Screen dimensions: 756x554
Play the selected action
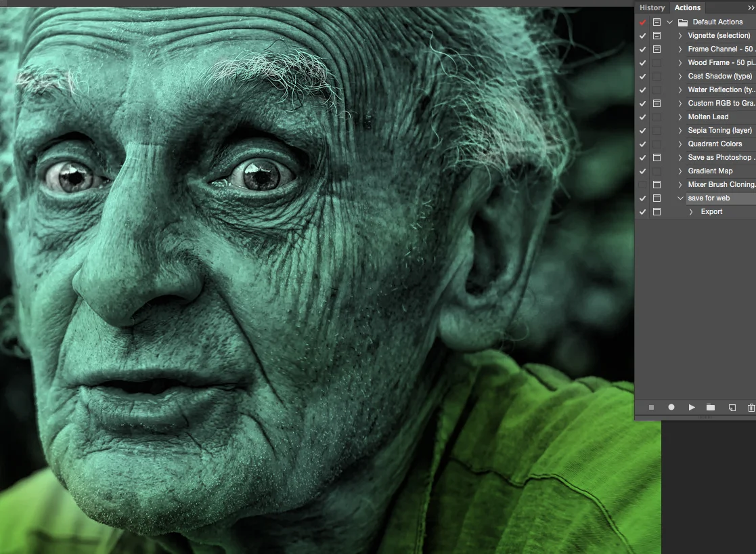point(692,407)
